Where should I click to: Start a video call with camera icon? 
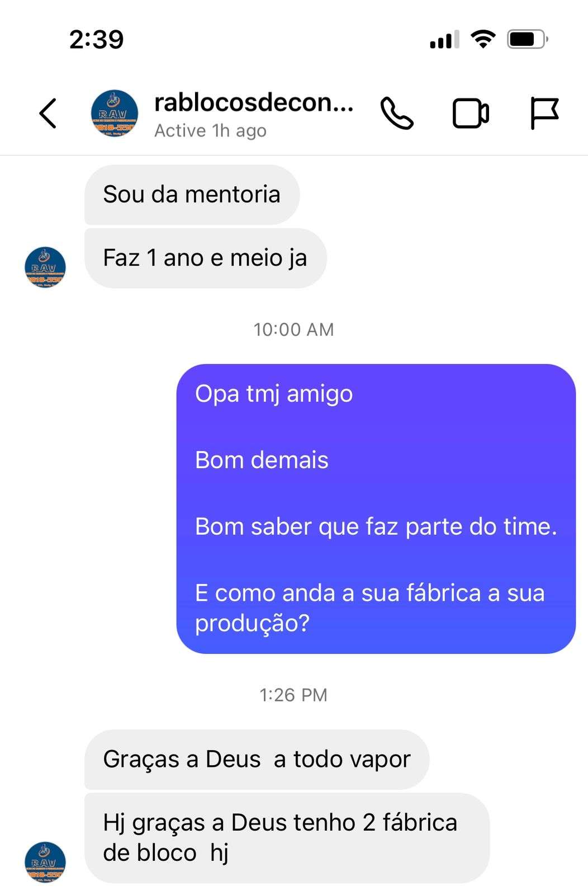(471, 114)
